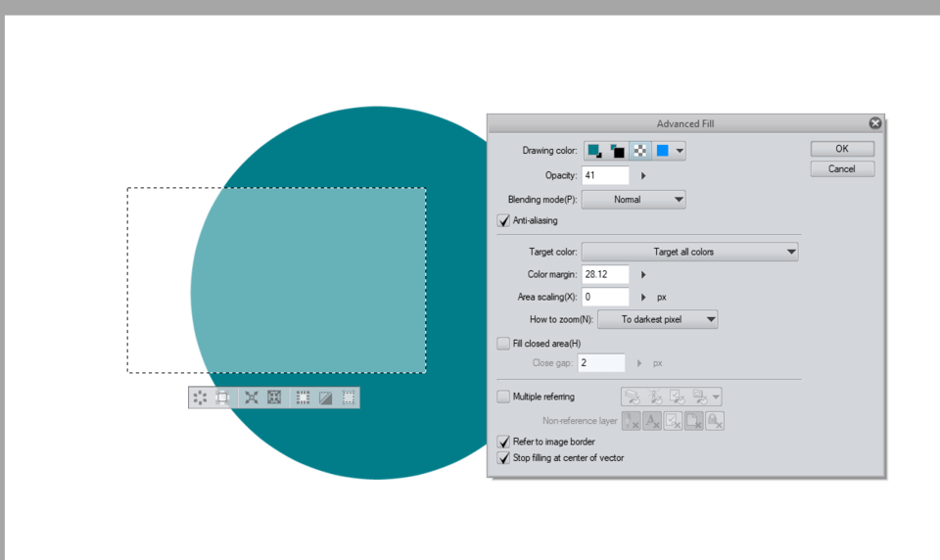Select All layers referring icon
The height and width of the screenshot is (560, 940).
point(633,397)
